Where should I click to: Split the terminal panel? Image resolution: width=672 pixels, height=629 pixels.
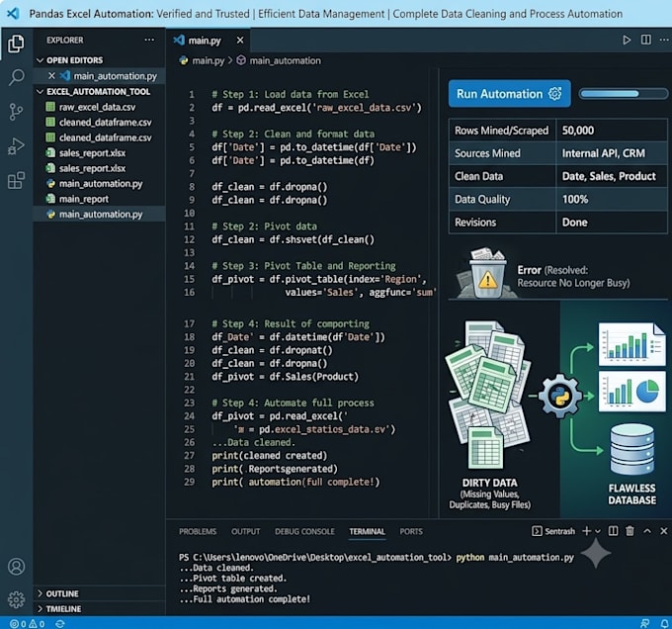(x=614, y=531)
